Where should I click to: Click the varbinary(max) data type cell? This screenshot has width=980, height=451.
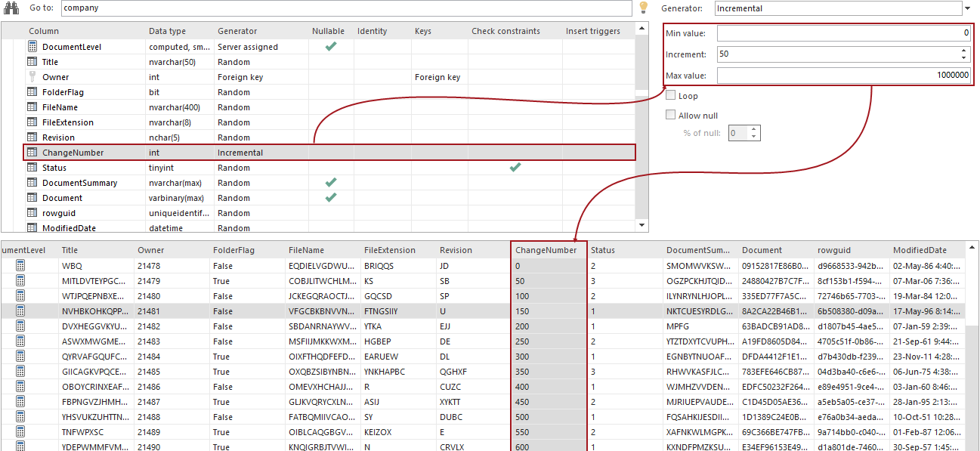177,198
